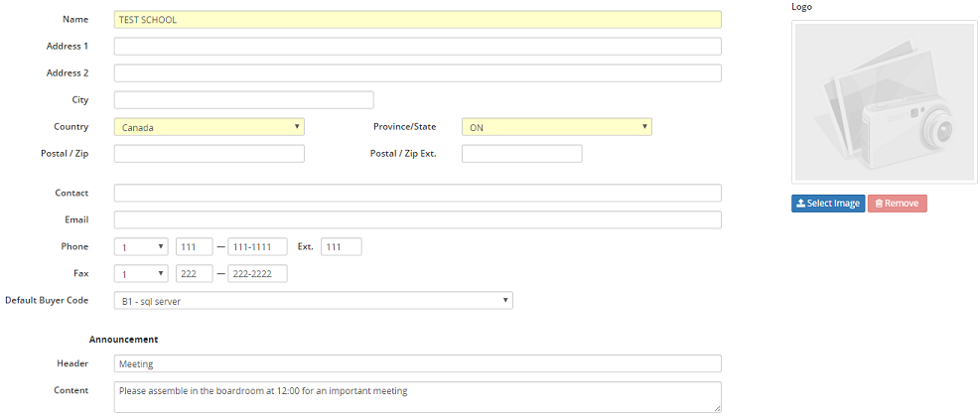Focus the Email text field

click(417, 219)
